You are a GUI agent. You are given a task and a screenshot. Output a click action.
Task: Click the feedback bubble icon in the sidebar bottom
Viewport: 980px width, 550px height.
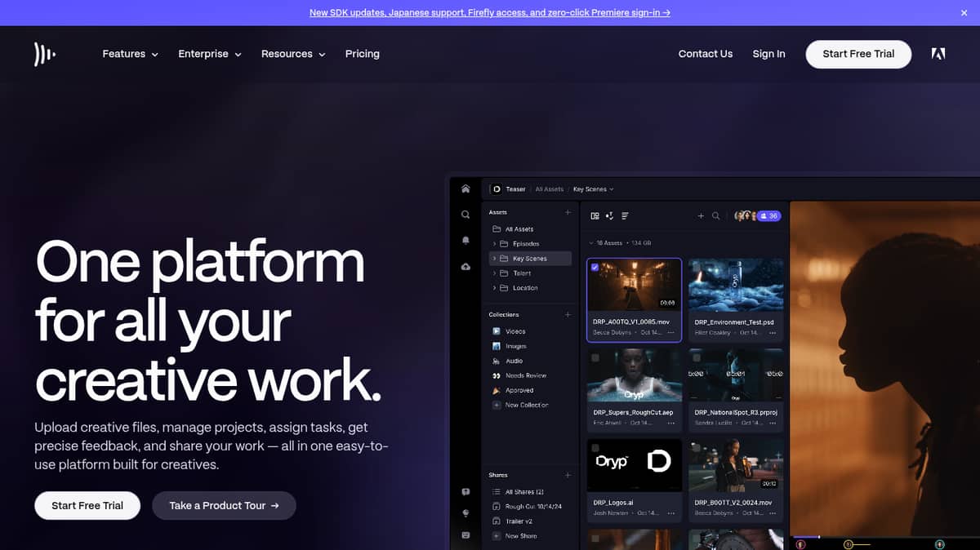465,492
